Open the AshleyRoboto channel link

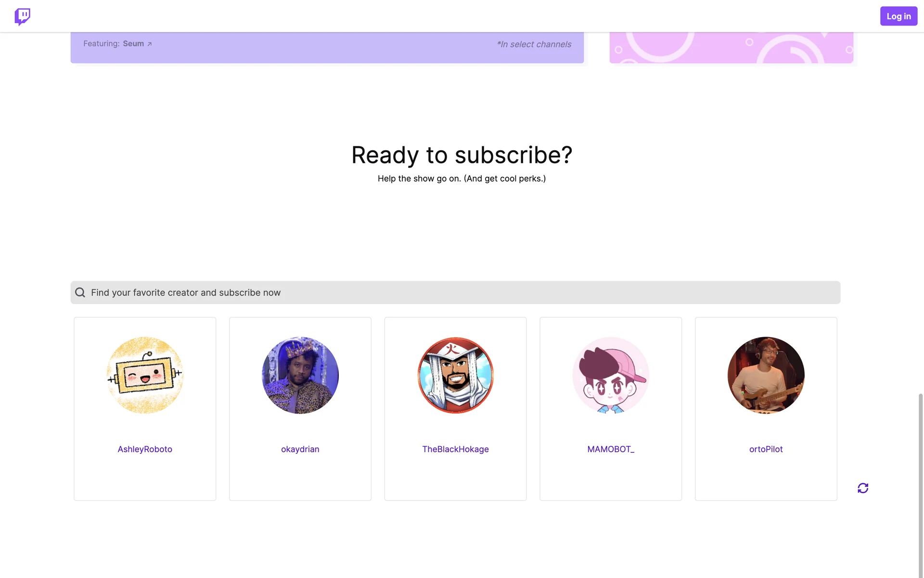coord(145,449)
